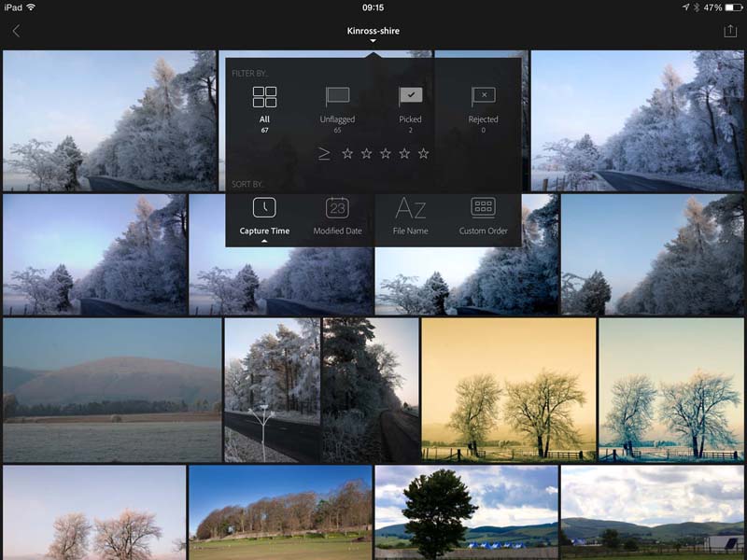Image resolution: width=747 pixels, height=560 pixels.
Task: Filter by All photos grid icon
Action: coord(264,97)
